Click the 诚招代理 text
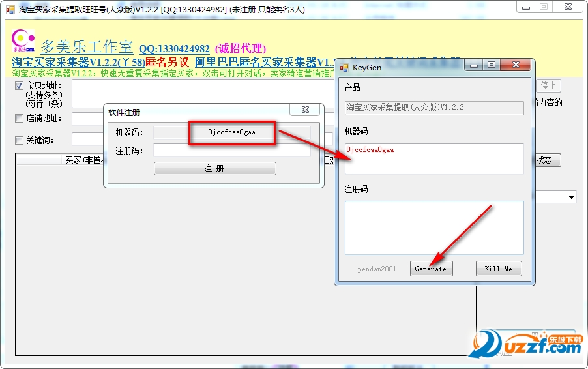The height and width of the screenshot is (369, 588). (x=241, y=49)
